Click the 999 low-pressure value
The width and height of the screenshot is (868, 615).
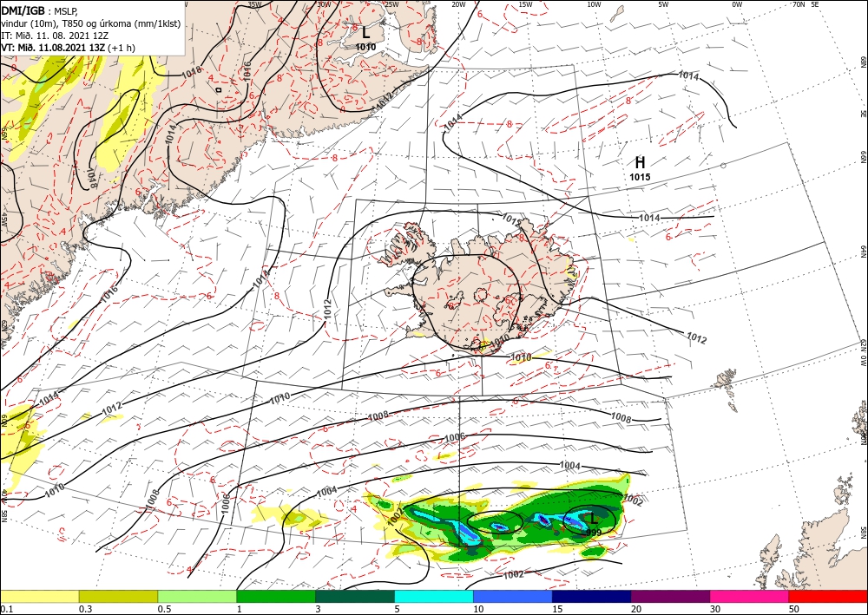point(594,532)
